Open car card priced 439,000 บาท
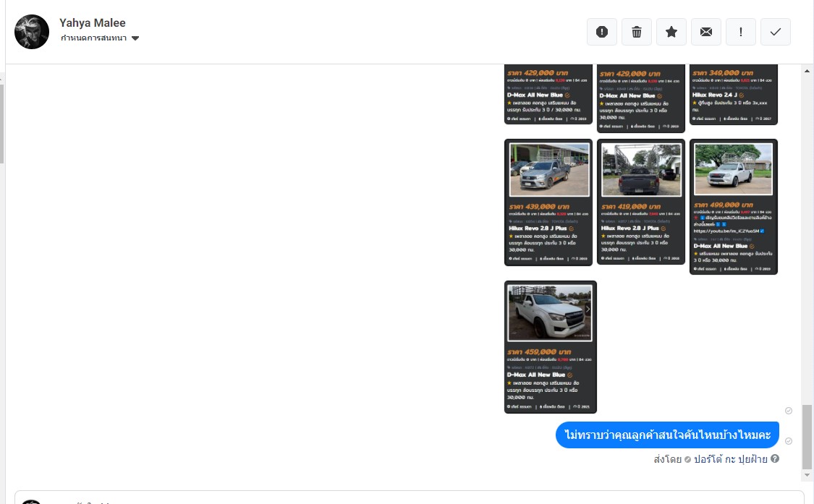This screenshot has height=504, width=814. point(548,202)
